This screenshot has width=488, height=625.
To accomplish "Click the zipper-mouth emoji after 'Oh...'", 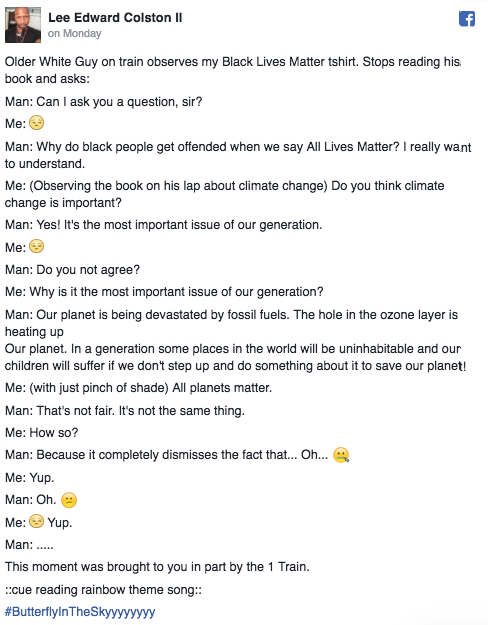I will click(341, 455).
